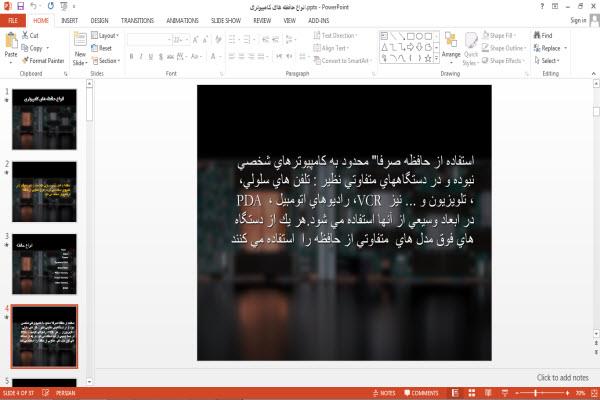Switch to the SLIDE SHOW tab
The height and width of the screenshot is (400, 600).
point(226,20)
